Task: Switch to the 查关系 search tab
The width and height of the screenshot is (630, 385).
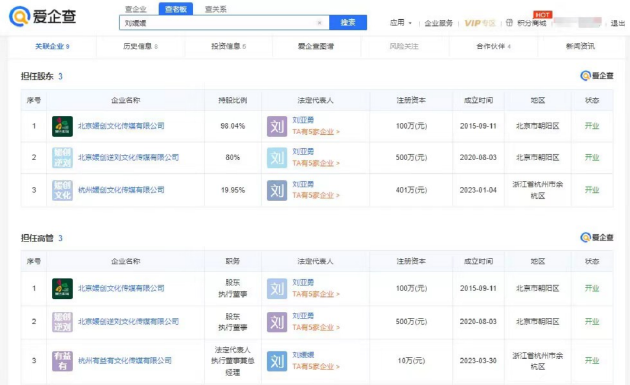Action: pos(216,9)
